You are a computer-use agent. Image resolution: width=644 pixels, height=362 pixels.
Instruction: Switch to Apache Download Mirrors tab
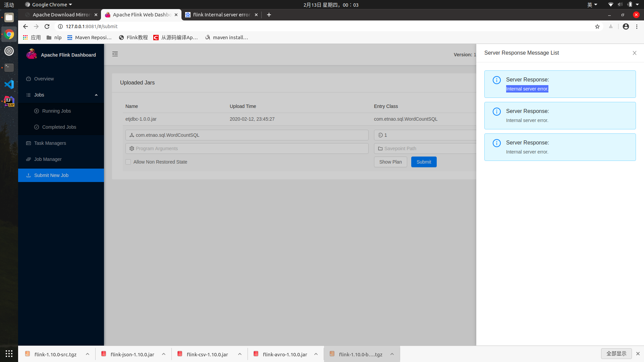[61, 15]
